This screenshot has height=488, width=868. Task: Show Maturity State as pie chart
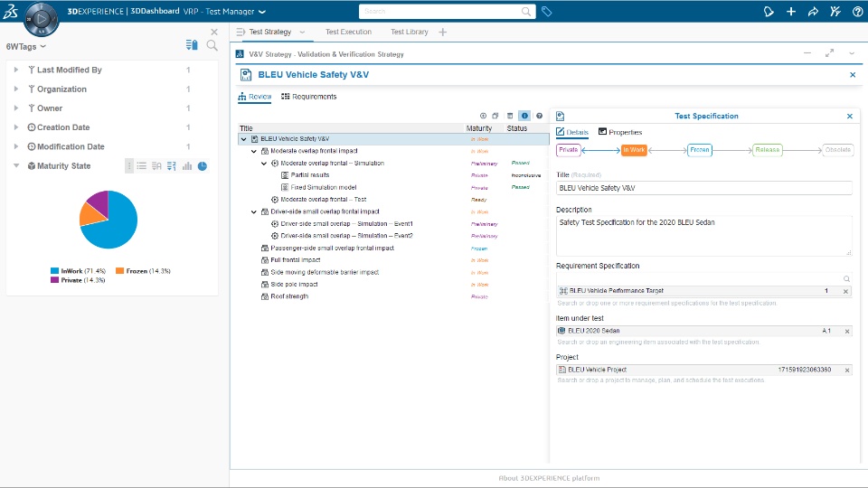203,166
